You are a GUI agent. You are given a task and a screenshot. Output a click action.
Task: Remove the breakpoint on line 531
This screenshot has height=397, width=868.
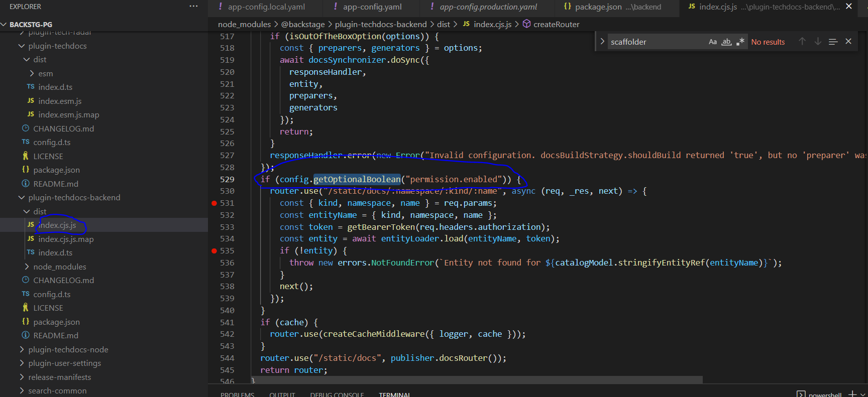point(214,203)
